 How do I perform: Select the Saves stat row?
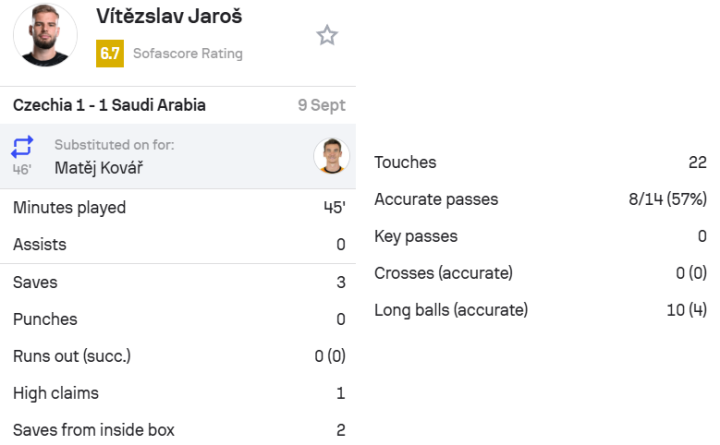(178, 282)
